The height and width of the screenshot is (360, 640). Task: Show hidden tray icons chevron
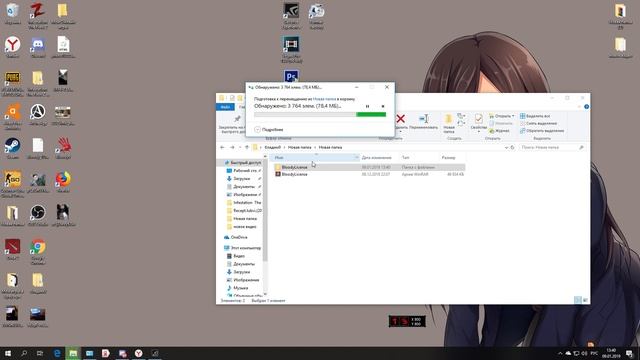pos(560,353)
